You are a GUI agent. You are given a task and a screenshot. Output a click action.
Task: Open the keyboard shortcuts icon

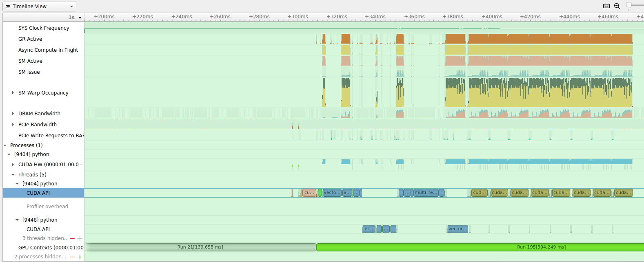click(606, 6)
